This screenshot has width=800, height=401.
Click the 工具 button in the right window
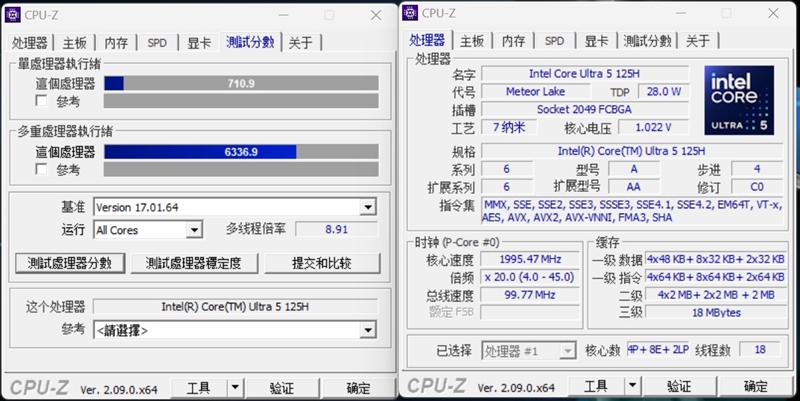596,386
